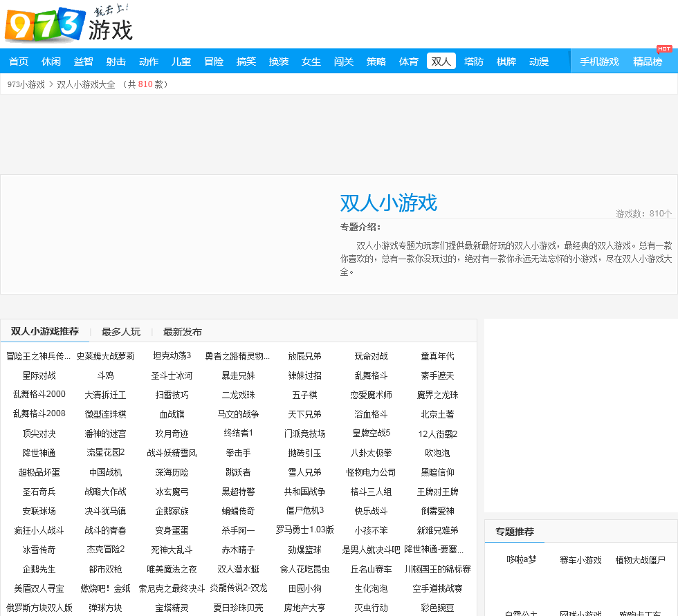Click the 拳击手 game link
This screenshot has width=678, height=616.
coord(238,453)
